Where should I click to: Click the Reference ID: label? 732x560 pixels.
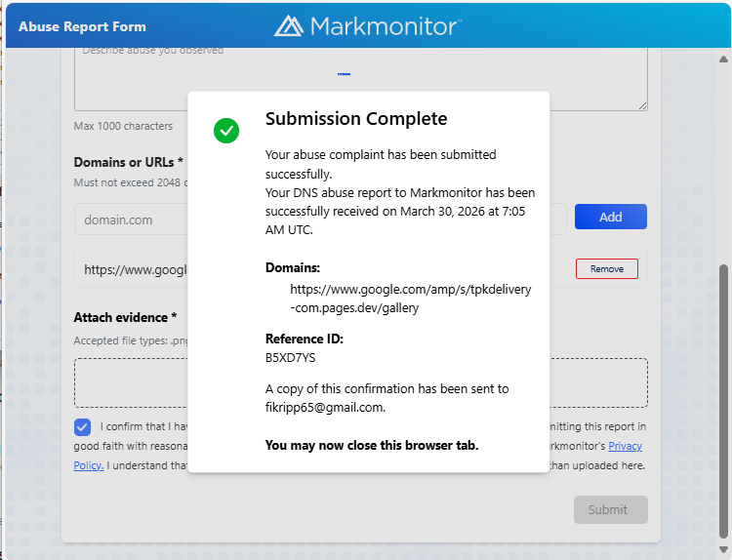click(x=305, y=339)
